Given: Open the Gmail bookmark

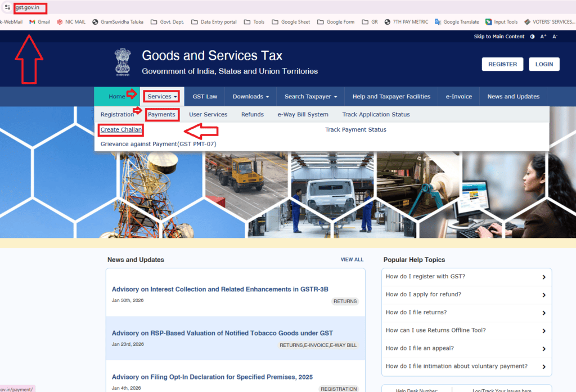Looking at the screenshot, I should (39, 22).
